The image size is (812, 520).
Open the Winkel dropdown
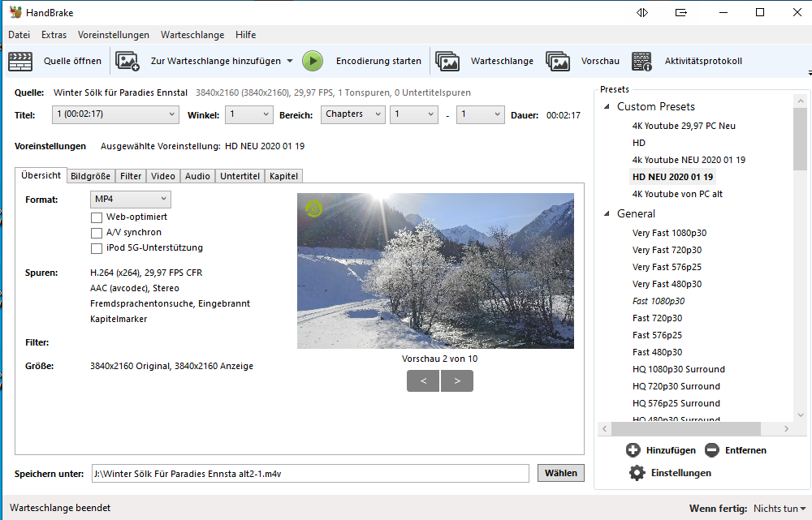click(x=249, y=114)
